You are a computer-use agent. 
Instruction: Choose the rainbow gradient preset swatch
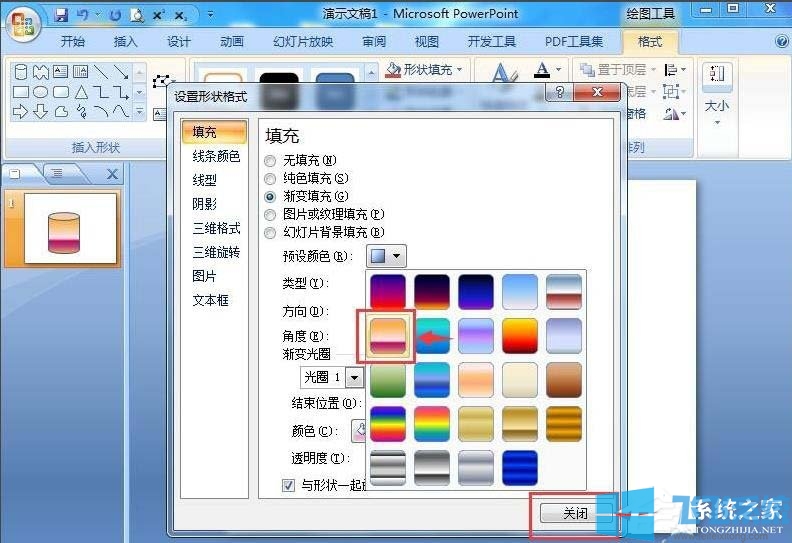click(388, 423)
